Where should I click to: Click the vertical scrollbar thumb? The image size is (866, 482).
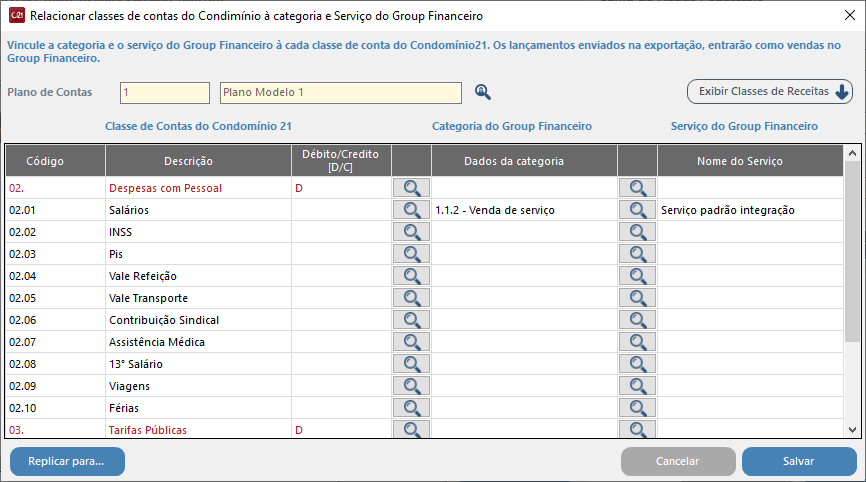(852, 251)
